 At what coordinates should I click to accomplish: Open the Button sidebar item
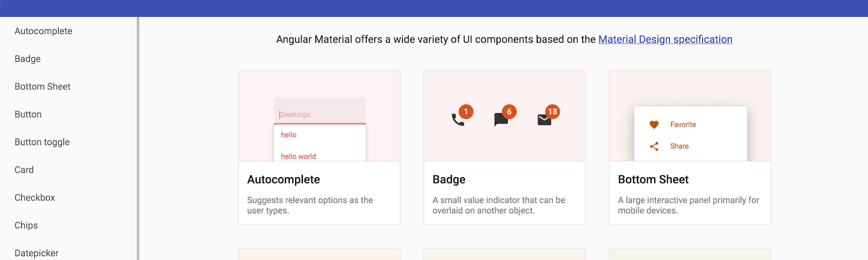[28, 114]
